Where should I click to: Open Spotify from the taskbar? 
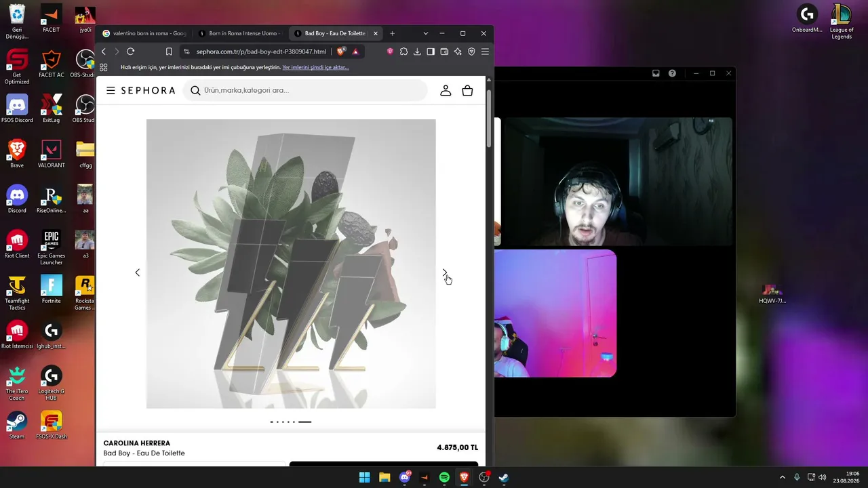(x=444, y=477)
